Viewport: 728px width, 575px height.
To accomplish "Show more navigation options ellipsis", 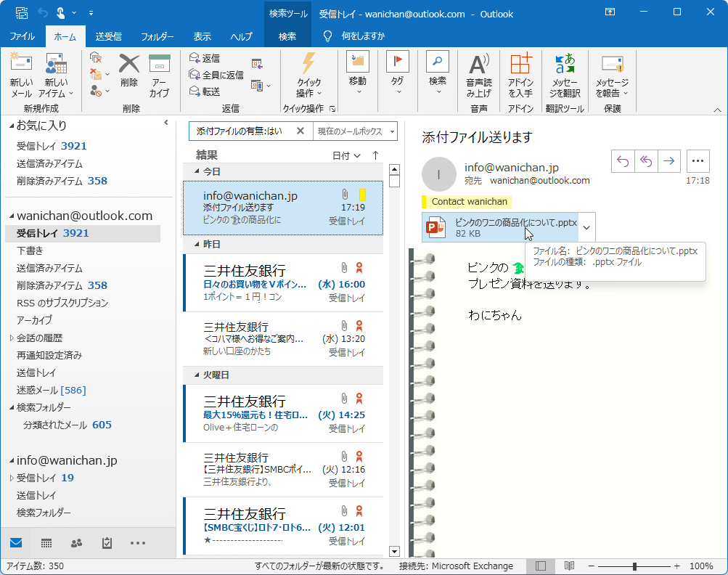I will click(x=138, y=542).
